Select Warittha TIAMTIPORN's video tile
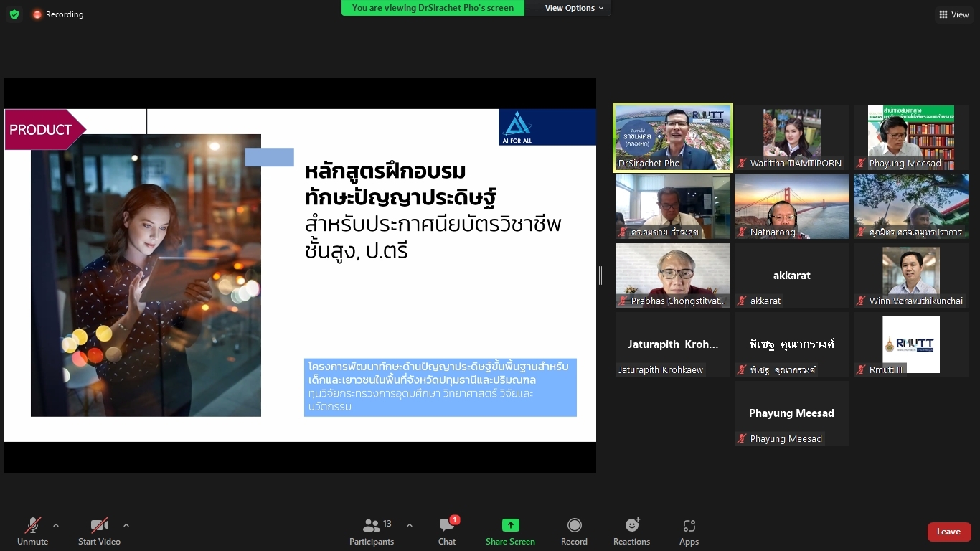Screen dimensions: 980x551 [791, 138]
